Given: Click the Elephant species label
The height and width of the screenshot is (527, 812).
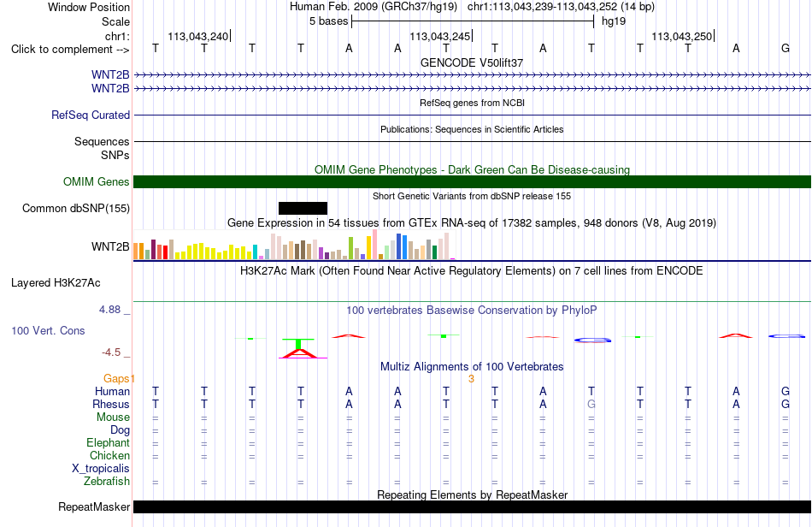Looking at the screenshot, I should tap(109, 443).
